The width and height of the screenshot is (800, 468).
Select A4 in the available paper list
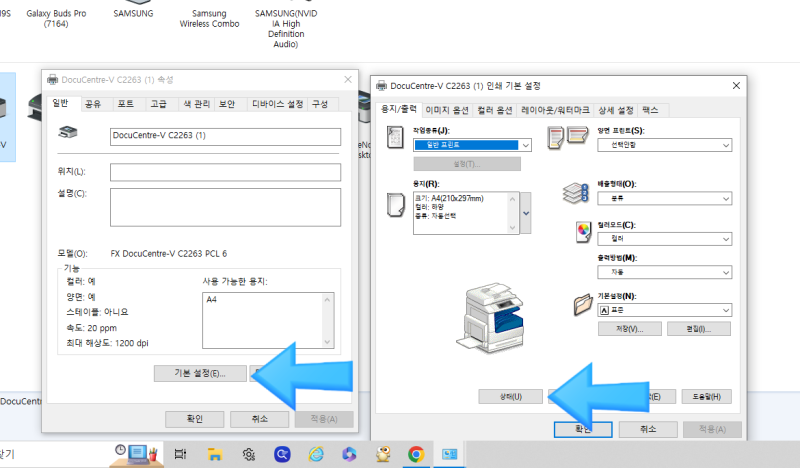click(212, 300)
